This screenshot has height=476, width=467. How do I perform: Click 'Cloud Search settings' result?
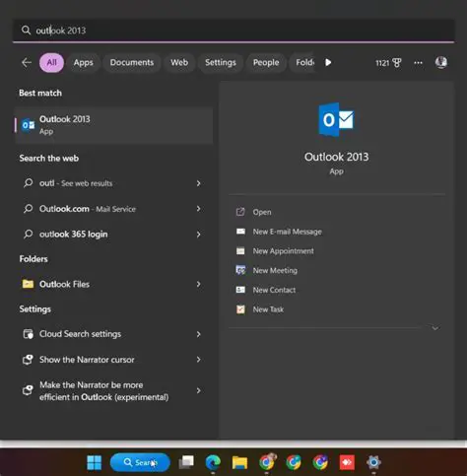point(113,334)
